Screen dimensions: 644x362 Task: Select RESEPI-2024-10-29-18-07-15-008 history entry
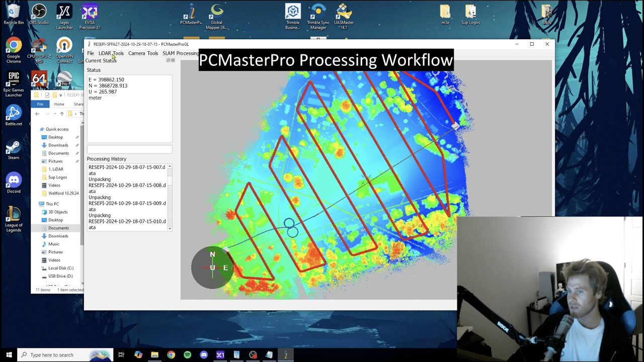(127, 188)
